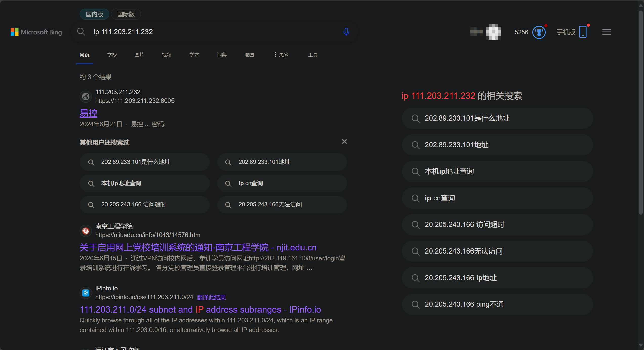The width and height of the screenshot is (644, 350).
Task: Click the 手机版 mobile phone icon
Action: pos(583,32)
